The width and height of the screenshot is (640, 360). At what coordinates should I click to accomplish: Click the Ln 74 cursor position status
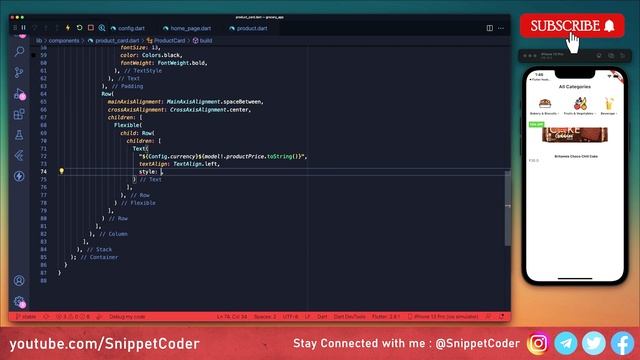pyautogui.click(x=232, y=317)
